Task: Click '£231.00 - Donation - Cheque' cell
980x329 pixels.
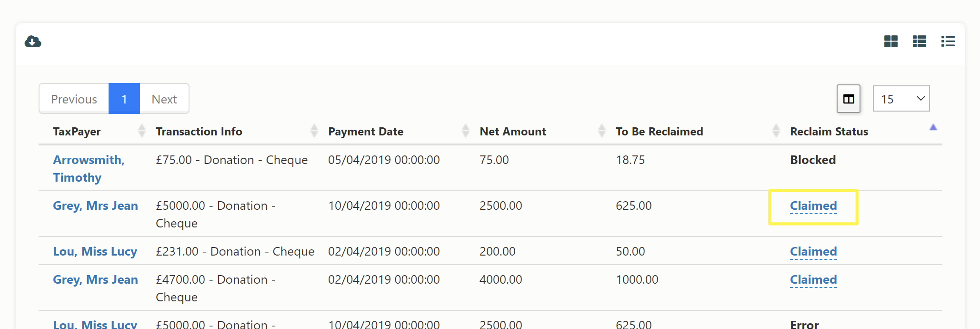Action: coord(235,252)
